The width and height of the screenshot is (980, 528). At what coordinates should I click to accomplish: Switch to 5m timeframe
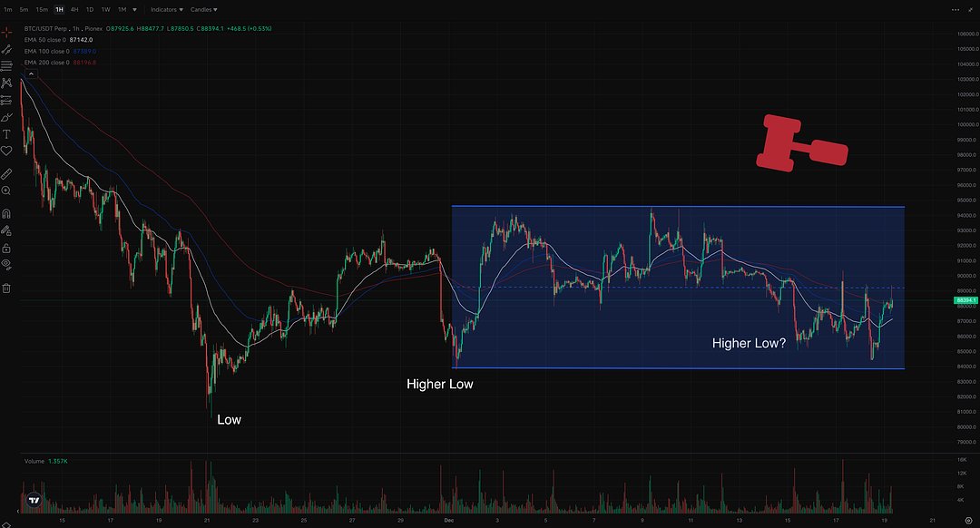click(24, 9)
